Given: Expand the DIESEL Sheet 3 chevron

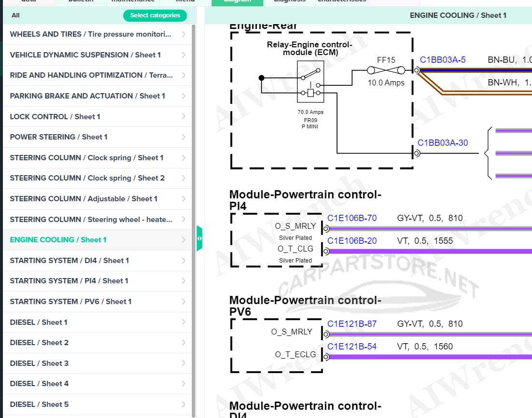Looking at the screenshot, I should point(184,363).
